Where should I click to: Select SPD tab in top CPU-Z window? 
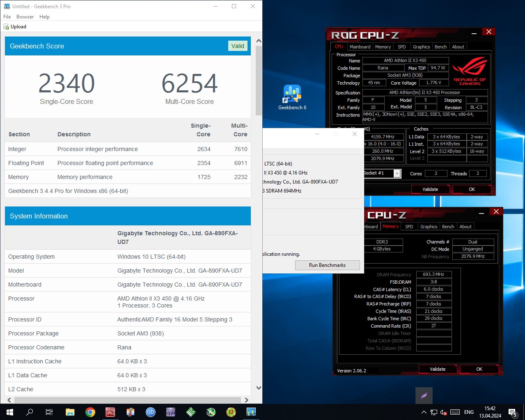point(402,47)
